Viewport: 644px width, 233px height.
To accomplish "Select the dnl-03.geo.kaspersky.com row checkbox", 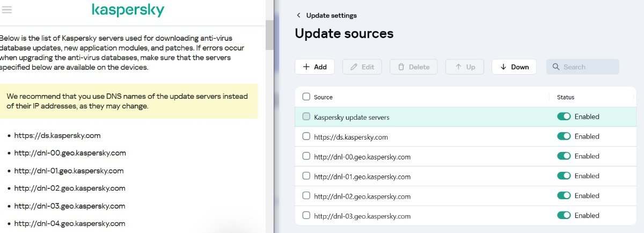I will pos(306,216).
